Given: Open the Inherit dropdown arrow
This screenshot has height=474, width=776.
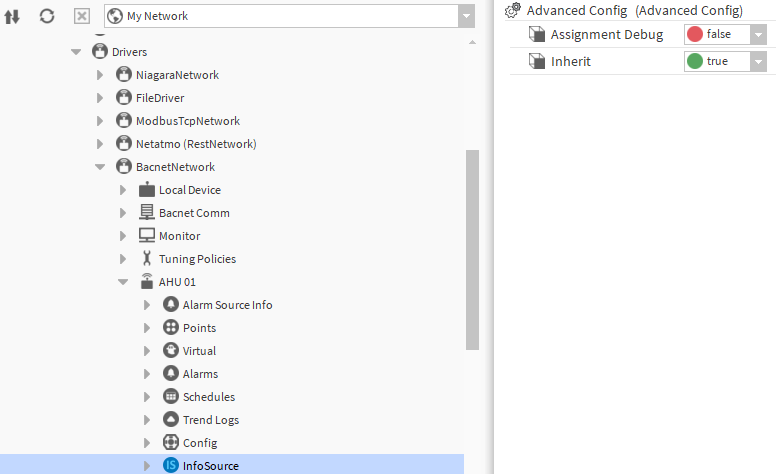Looking at the screenshot, I should (x=758, y=62).
